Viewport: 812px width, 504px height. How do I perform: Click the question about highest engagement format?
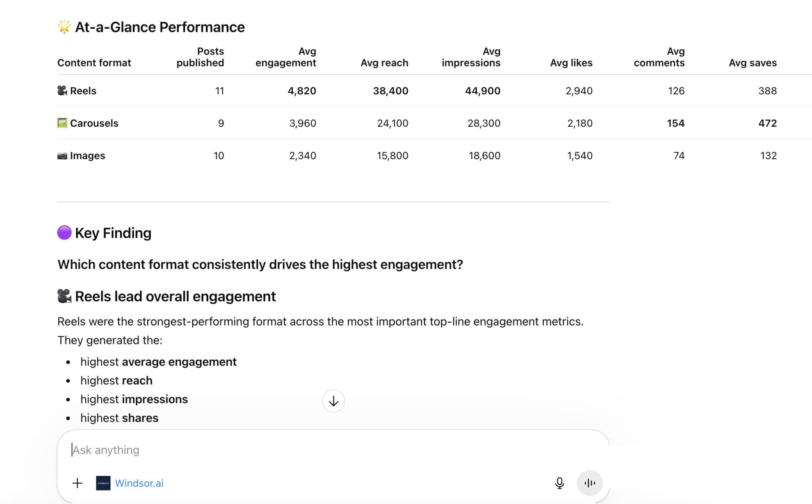point(260,265)
